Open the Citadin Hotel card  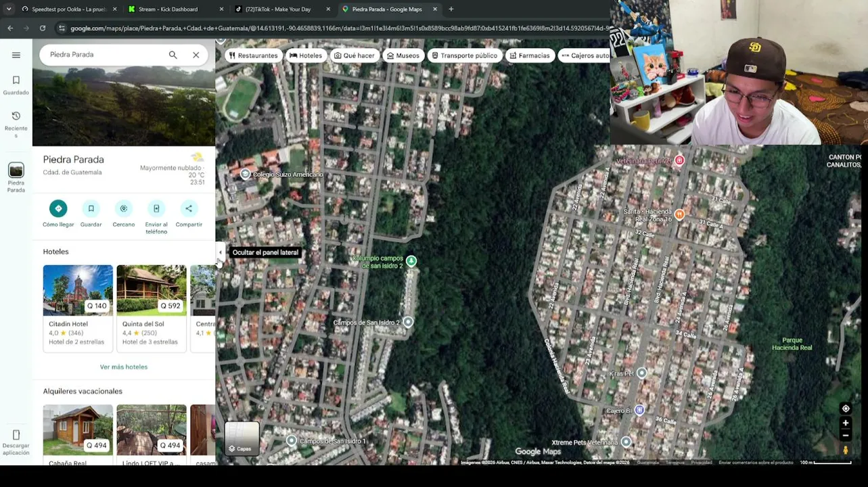click(x=78, y=308)
